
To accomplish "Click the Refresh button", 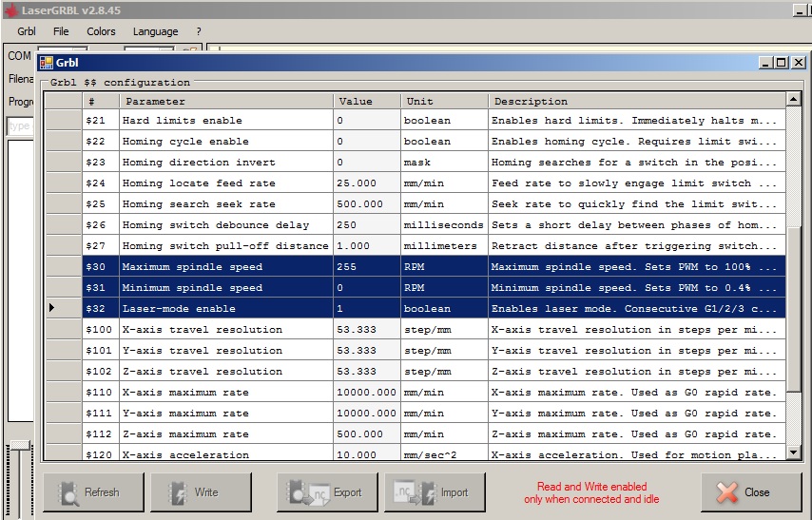I will 93,491.
